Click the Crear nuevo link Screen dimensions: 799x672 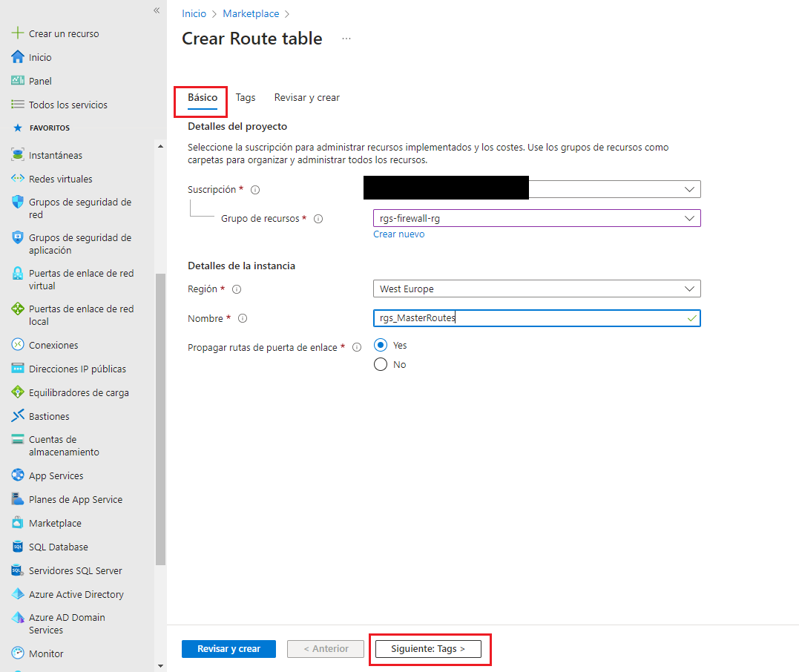click(x=398, y=234)
